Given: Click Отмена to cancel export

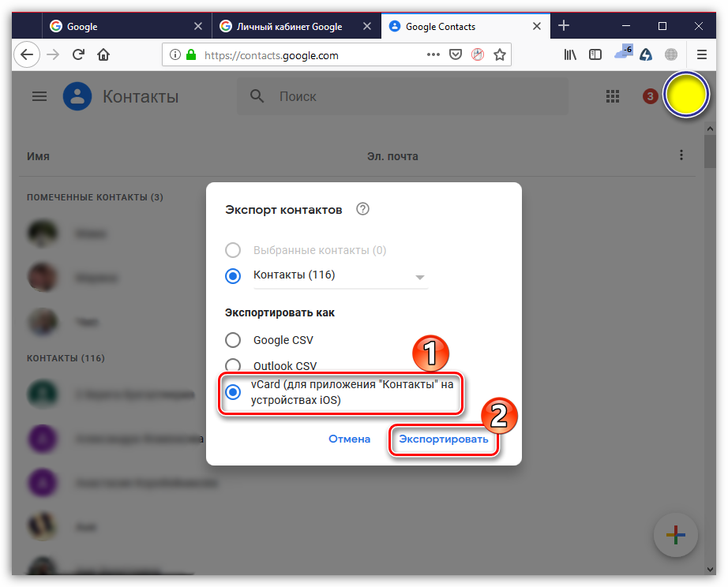Looking at the screenshot, I should pos(349,439).
